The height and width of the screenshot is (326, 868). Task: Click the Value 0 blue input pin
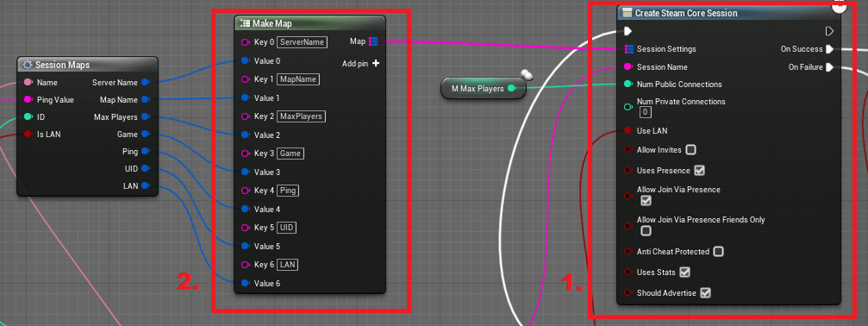click(246, 61)
